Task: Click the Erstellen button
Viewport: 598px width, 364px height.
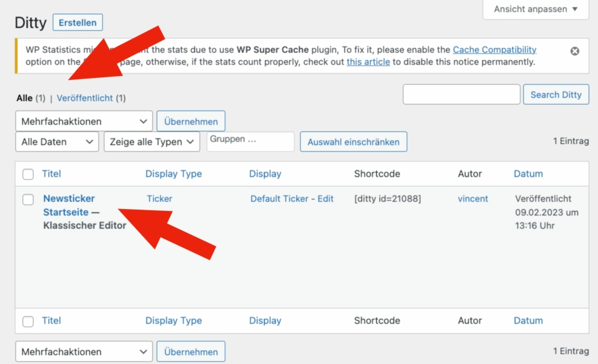Action: [78, 23]
